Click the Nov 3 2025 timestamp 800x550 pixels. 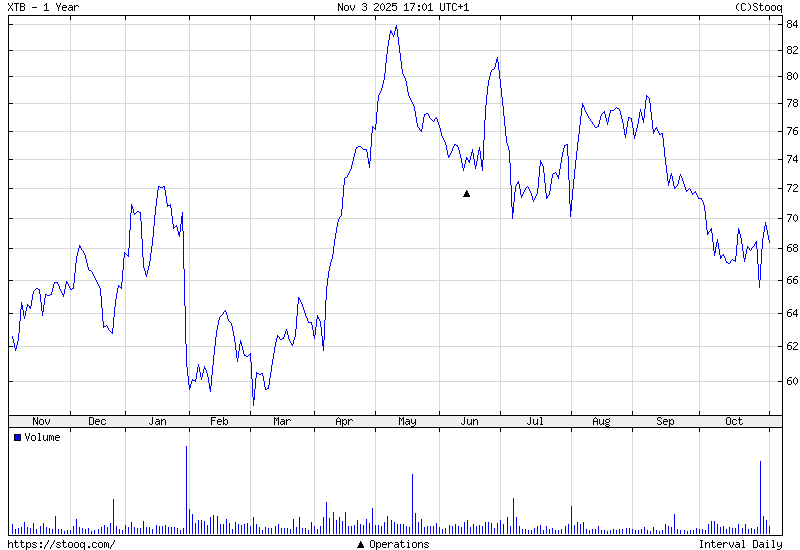click(x=404, y=7)
